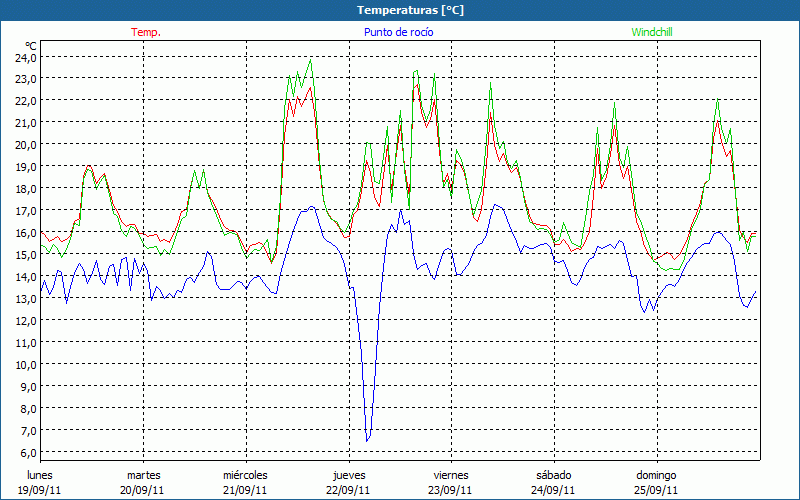
Task: Click the martes 20/09/11 date label
Action: pyautogui.click(x=143, y=482)
